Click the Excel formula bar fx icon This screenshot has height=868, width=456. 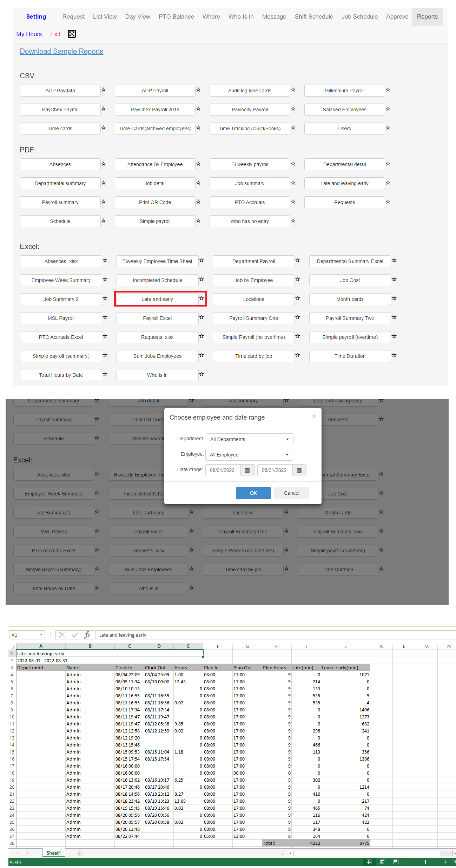click(87, 635)
